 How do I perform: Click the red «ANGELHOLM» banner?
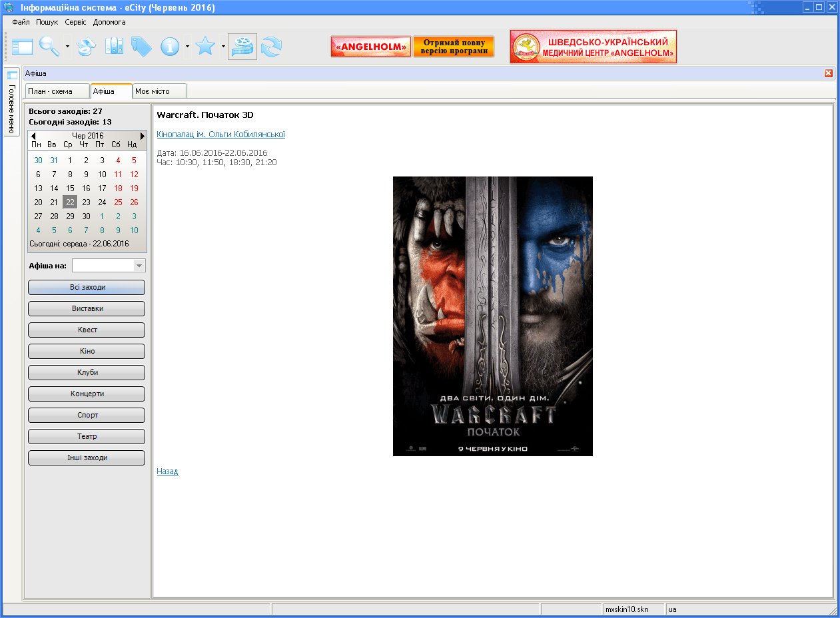coord(371,47)
